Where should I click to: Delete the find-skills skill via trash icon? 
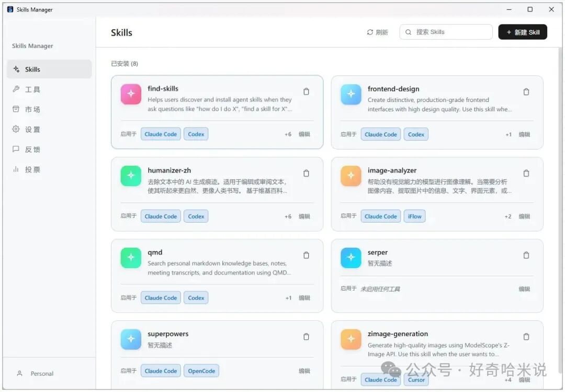pos(306,92)
